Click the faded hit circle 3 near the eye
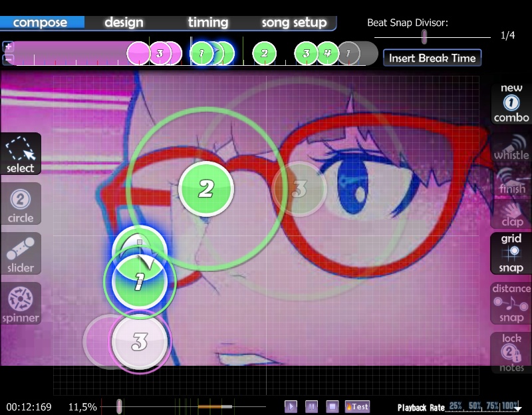Viewport: 532px width, 415px height. (299, 189)
